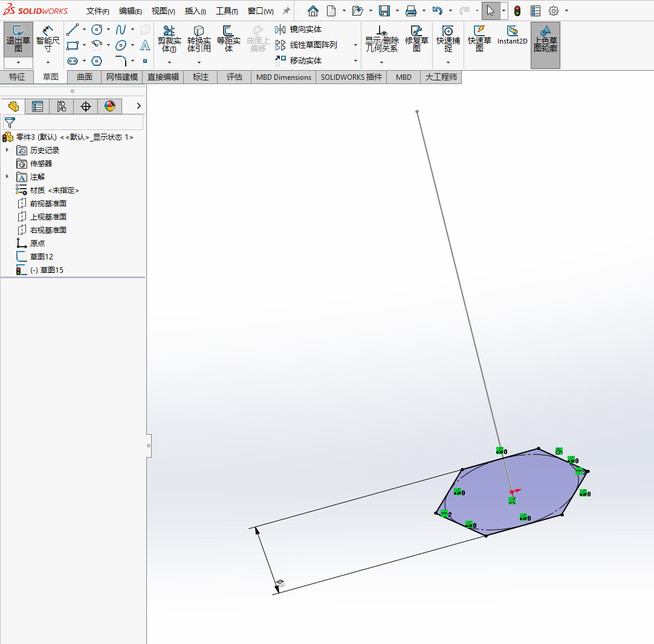The height and width of the screenshot is (644, 654).
Task: Click the feature tree filter field
Action: [79, 122]
